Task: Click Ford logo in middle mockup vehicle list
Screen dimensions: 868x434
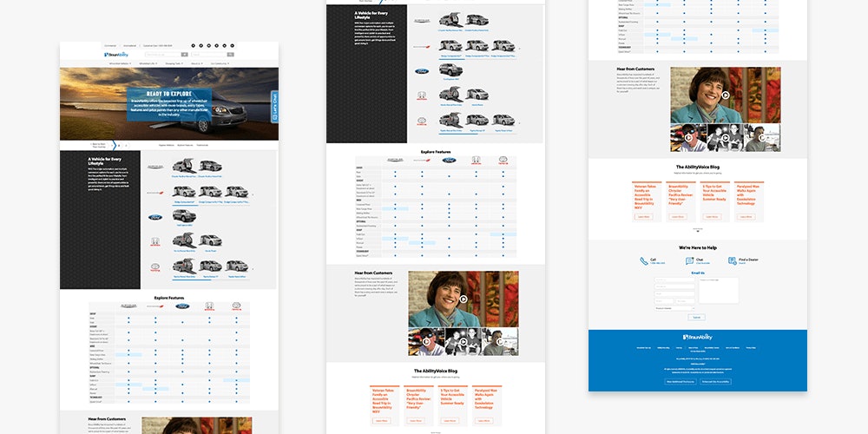Action: 422,71
